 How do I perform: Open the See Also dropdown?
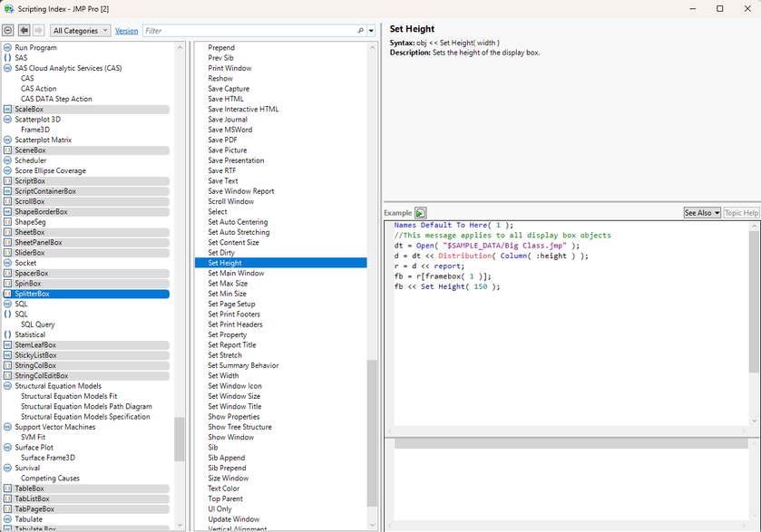(702, 213)
